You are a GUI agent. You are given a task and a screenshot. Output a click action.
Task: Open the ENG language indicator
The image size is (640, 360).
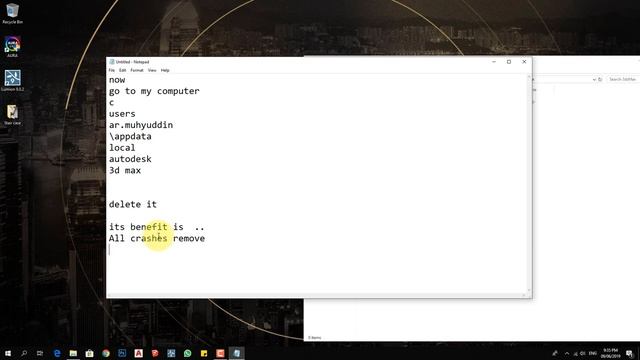point(593,353)
